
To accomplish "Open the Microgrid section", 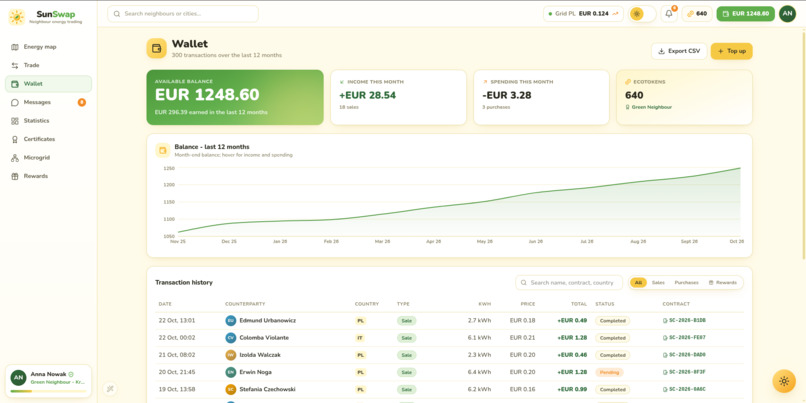I will 48,158.
